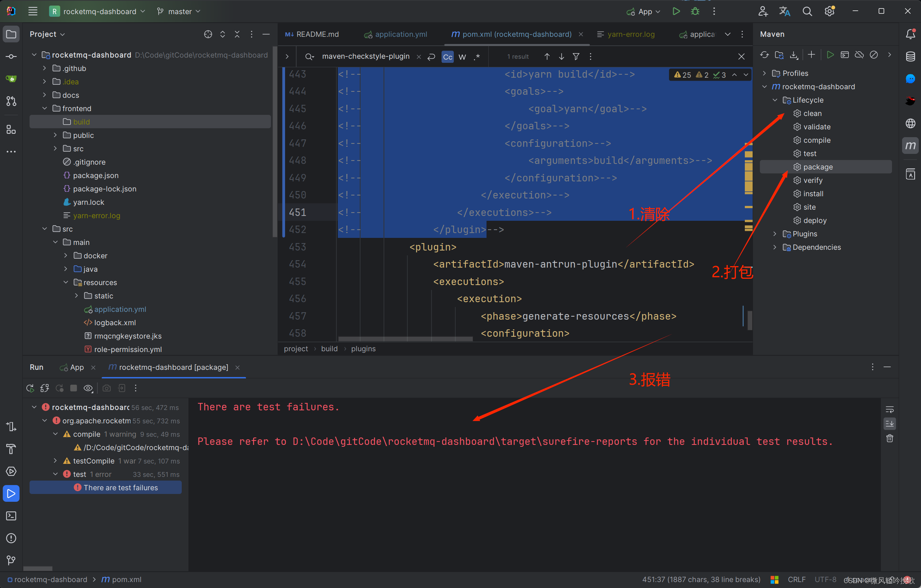Reload all Maven projects
The height and width of the screenshot is (588, 921).
pos(764,55)
